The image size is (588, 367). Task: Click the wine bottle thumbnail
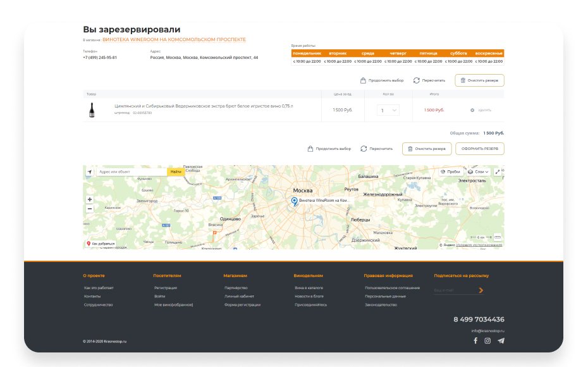tap(92, 110)
